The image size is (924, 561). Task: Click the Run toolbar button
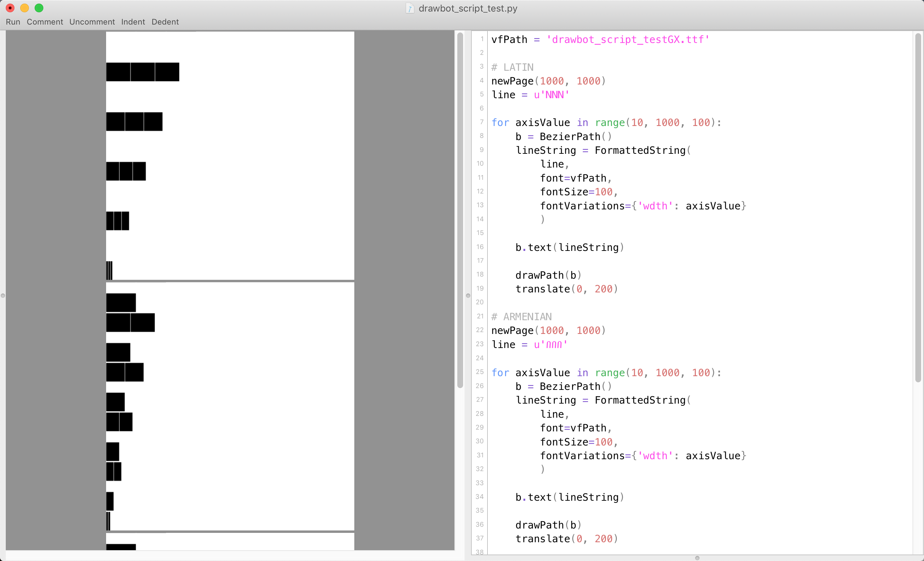tap(13, 22)
